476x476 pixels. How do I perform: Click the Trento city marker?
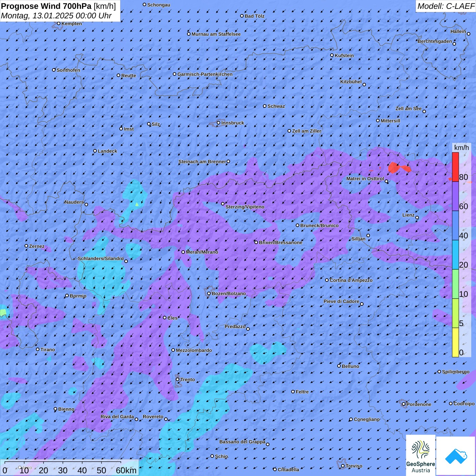177,379
